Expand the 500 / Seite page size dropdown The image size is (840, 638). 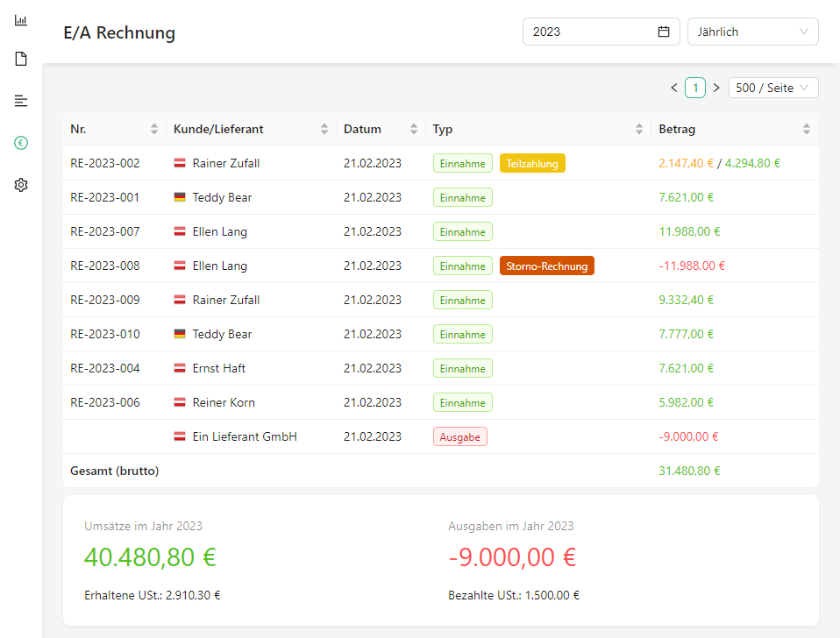pyautogui.click(x=772, y=88)
